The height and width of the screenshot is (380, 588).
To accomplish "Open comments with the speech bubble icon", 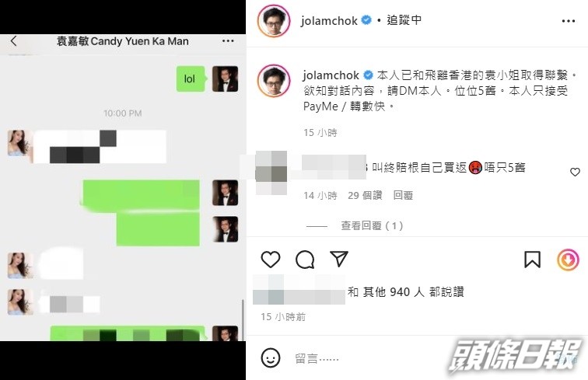I will click(305, 260).
